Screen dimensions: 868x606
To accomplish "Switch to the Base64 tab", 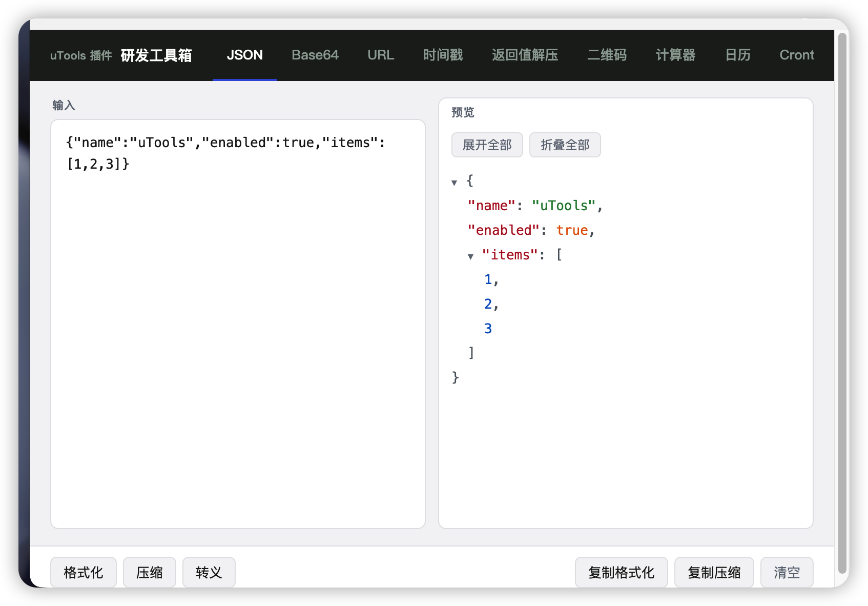I will pyautogui.click(x=315, y=55).
